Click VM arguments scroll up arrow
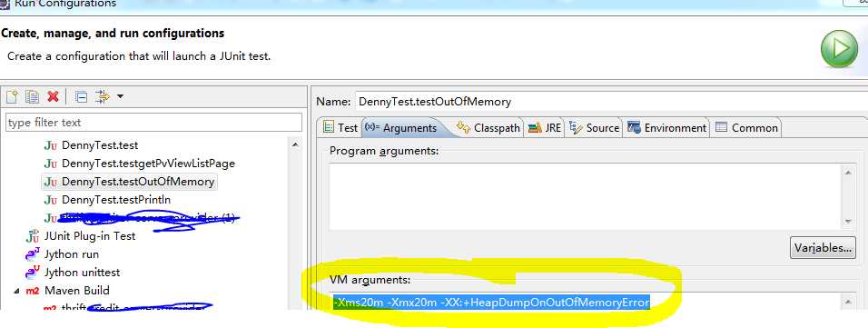Image resolution: width=868 pixels, height=328 pixels. point(848,303)
